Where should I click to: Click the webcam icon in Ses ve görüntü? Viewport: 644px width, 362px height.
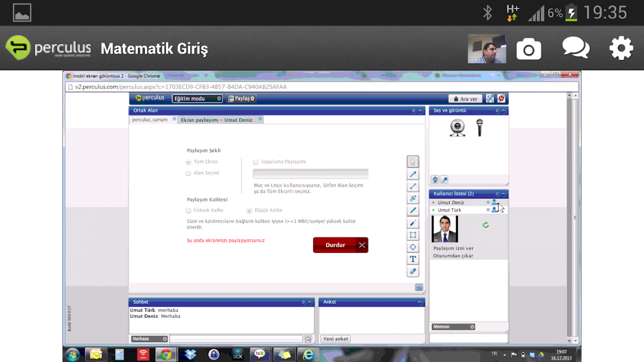(457, 128)
